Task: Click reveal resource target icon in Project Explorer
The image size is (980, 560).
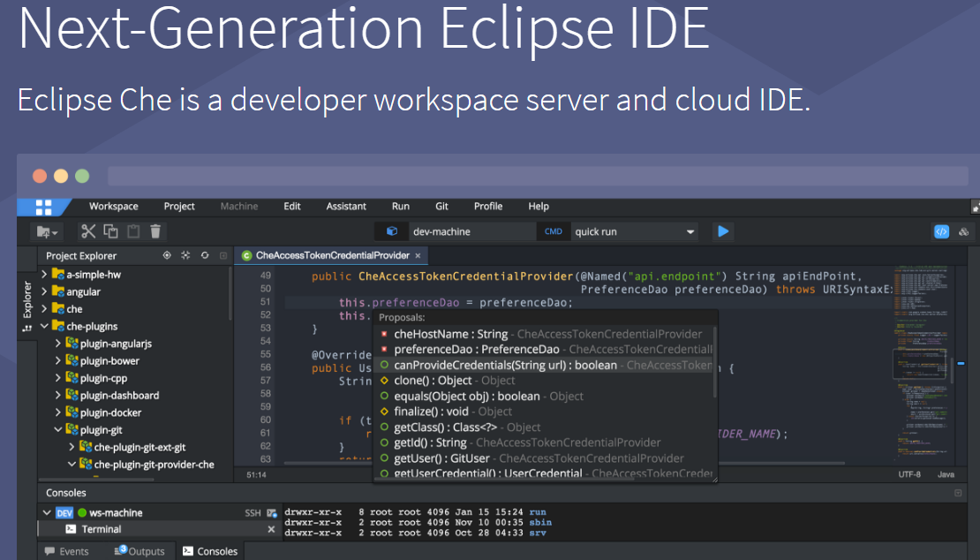Action: (x=167, y=255)
